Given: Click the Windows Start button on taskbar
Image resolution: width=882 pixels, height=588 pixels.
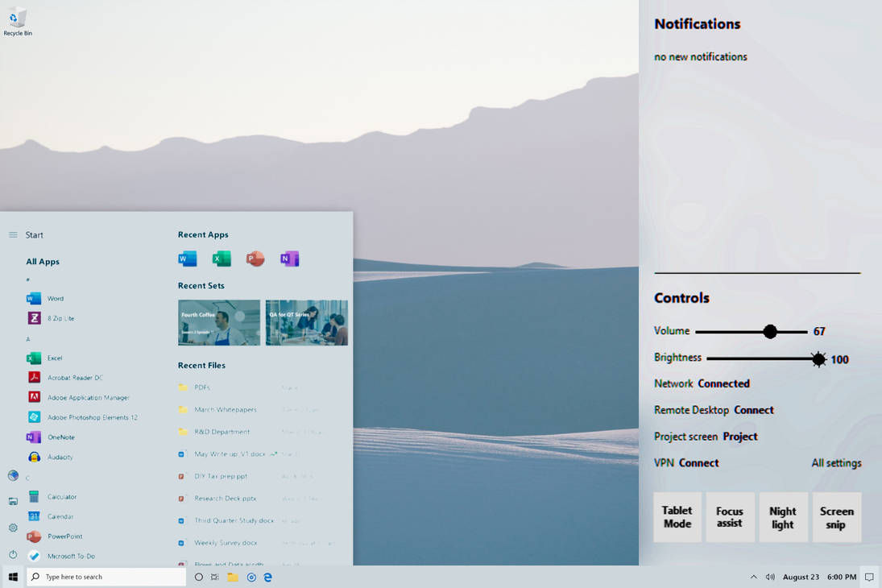Looking at the screenshot, I should pos(13,577).
